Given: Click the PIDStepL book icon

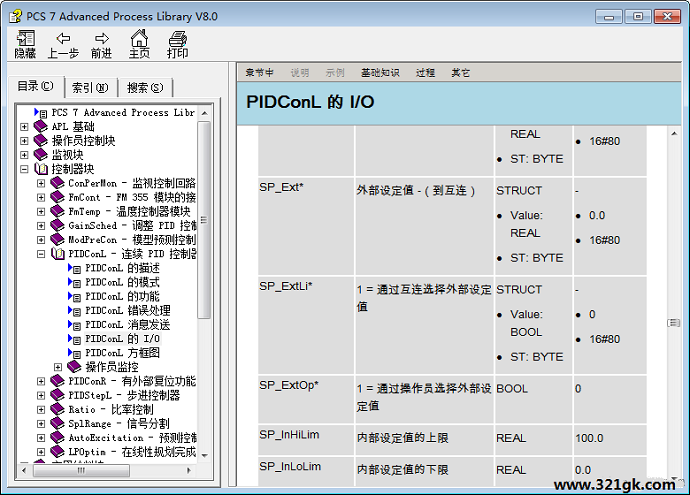Looking at the screenshot, I should click(x=57, y=395).
